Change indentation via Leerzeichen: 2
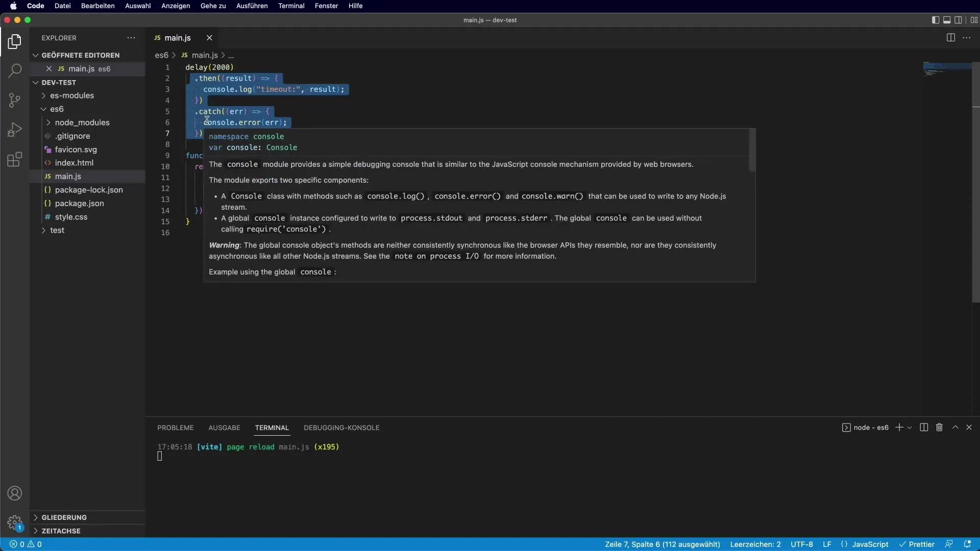Screen dimensions: 980x551 pos(755,544)
